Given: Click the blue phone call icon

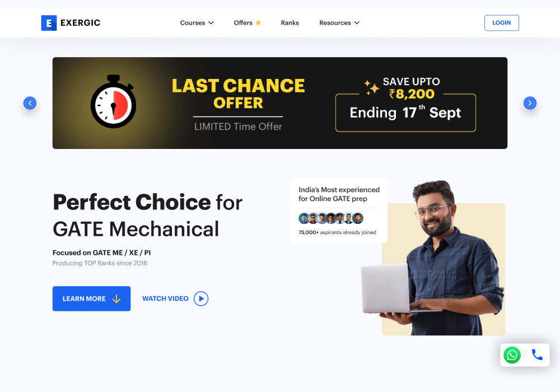Looking at the screenshot, I should 537,354.
